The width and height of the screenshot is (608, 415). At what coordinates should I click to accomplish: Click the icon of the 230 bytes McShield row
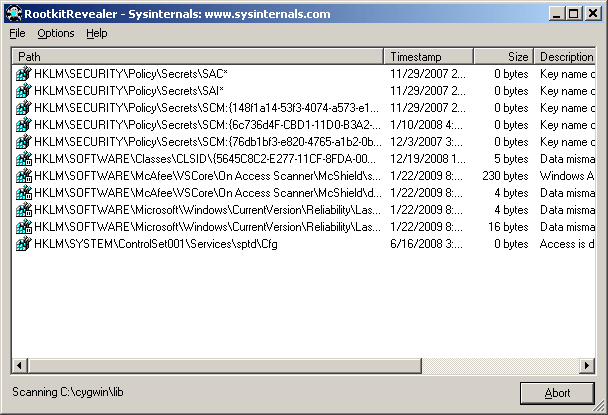(23, 176)
